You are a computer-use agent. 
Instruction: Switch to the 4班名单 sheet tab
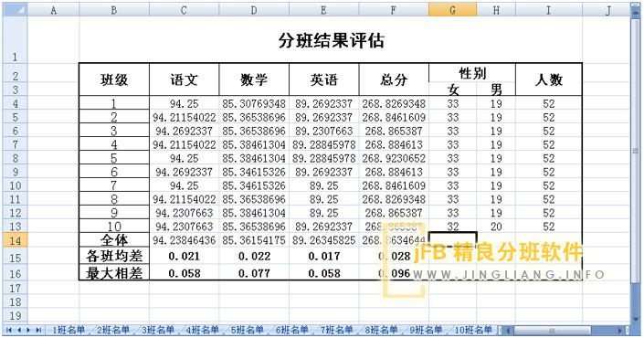[203, 330]
